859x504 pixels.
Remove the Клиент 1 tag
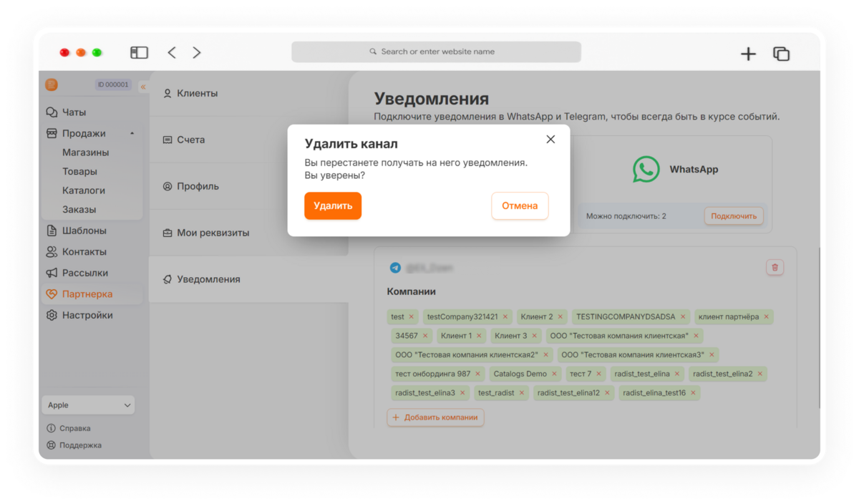(479, 335)
